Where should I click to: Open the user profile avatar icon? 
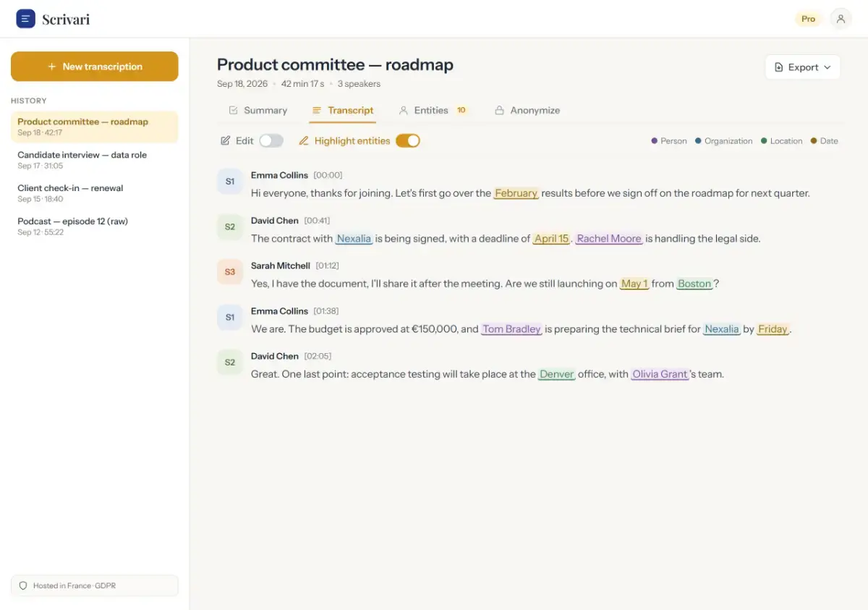(841, 19)
